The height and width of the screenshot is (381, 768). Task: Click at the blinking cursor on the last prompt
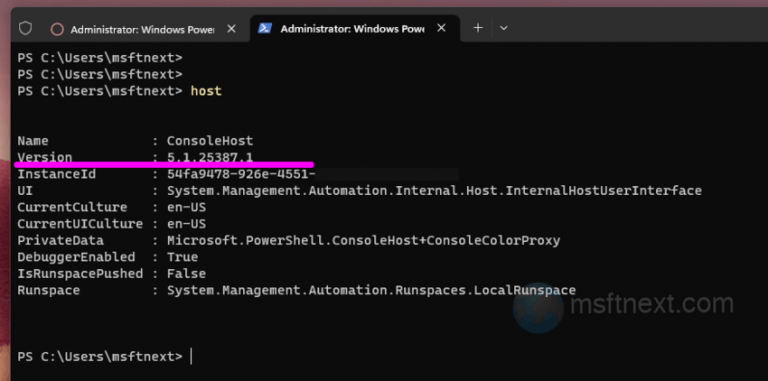pyautogui.click(x=191, y=357)
